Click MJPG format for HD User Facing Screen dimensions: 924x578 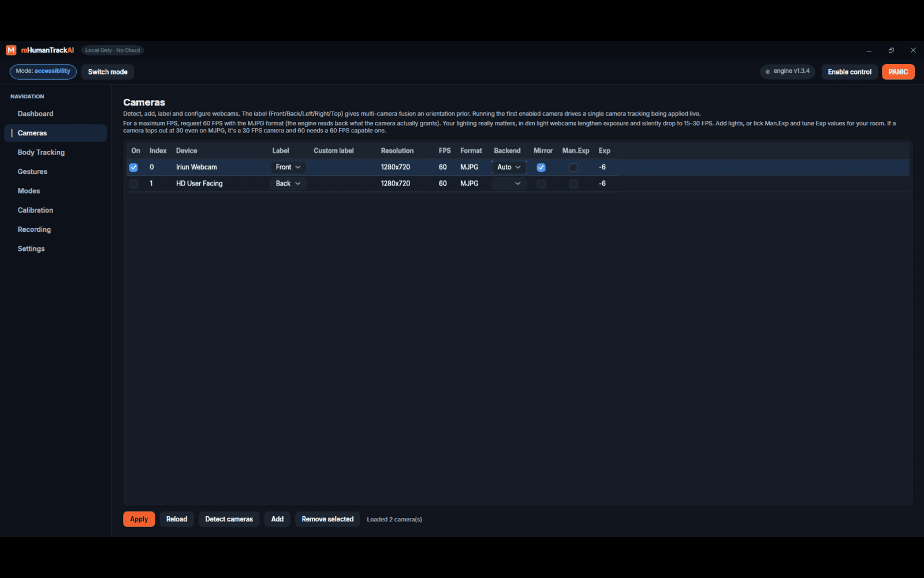[470, 183]
